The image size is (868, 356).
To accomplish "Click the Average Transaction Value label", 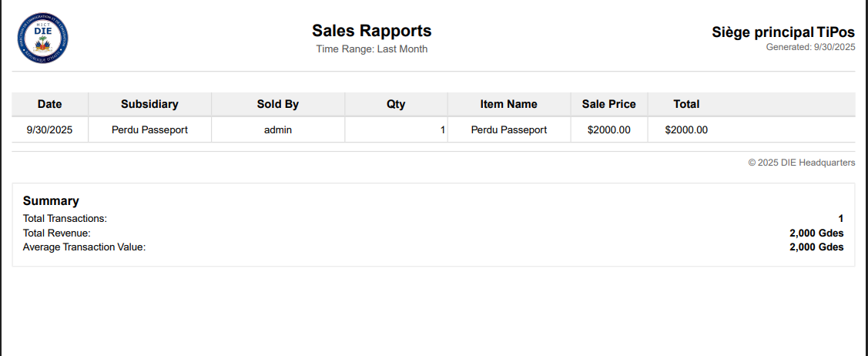I will click(84, 247).
